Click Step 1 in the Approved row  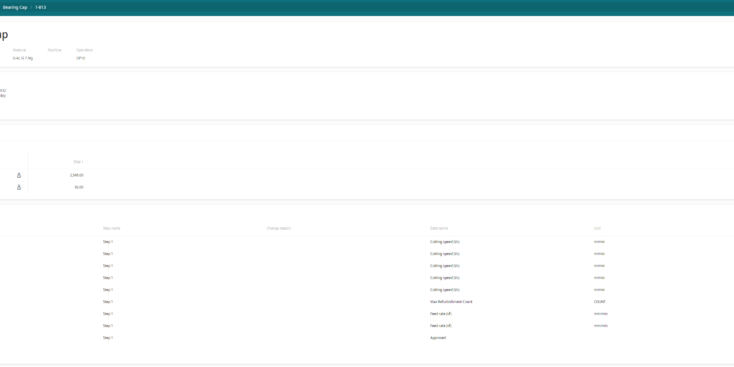[108, 338]
